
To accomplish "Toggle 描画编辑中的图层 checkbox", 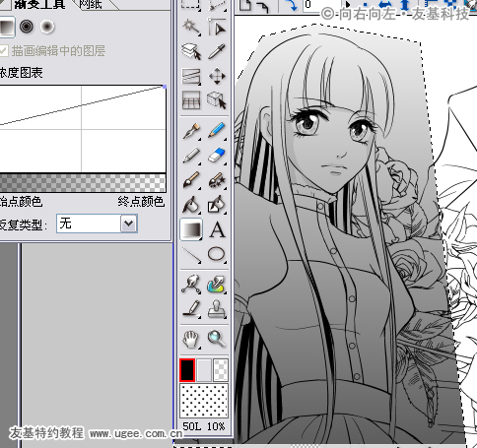I will click(x=3, y=51).
